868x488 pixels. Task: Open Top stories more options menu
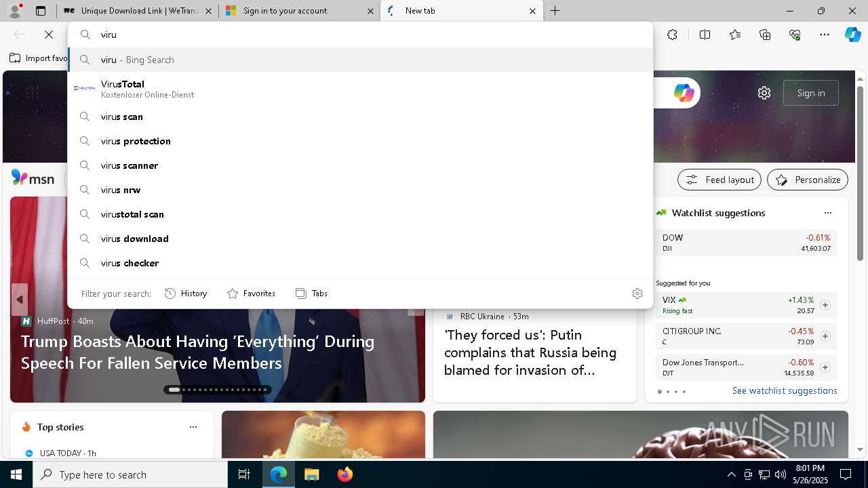coord(193,427)
